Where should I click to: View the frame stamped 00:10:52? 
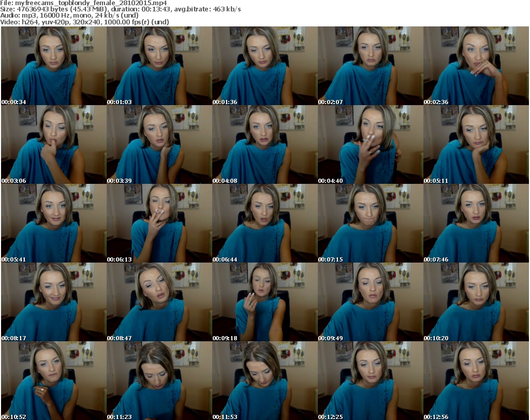click(x=54, y=381)
